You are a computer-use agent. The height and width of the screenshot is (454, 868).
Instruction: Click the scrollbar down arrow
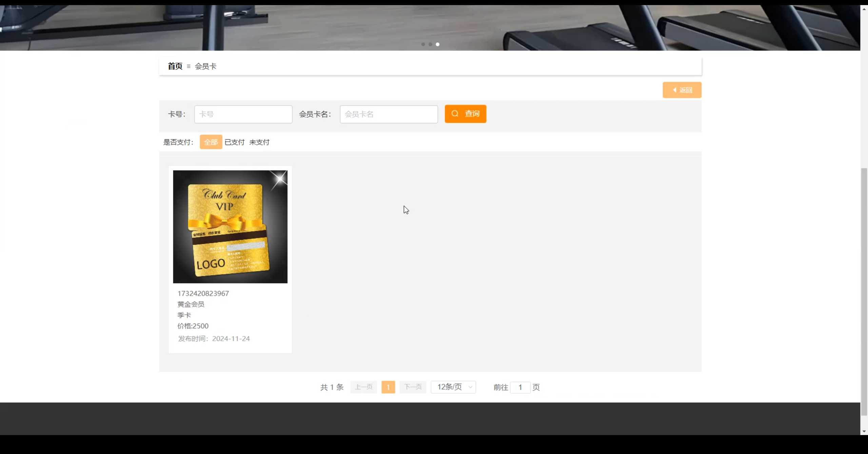pos(864,431)
